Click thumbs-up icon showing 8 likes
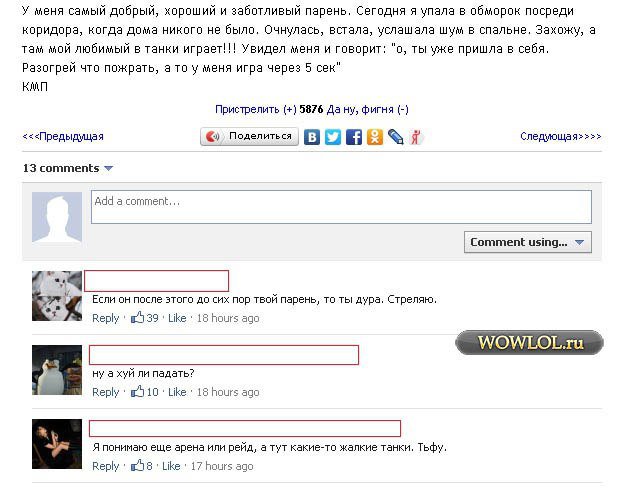Screen dimensions: 639x489 [x=138, y=466]
